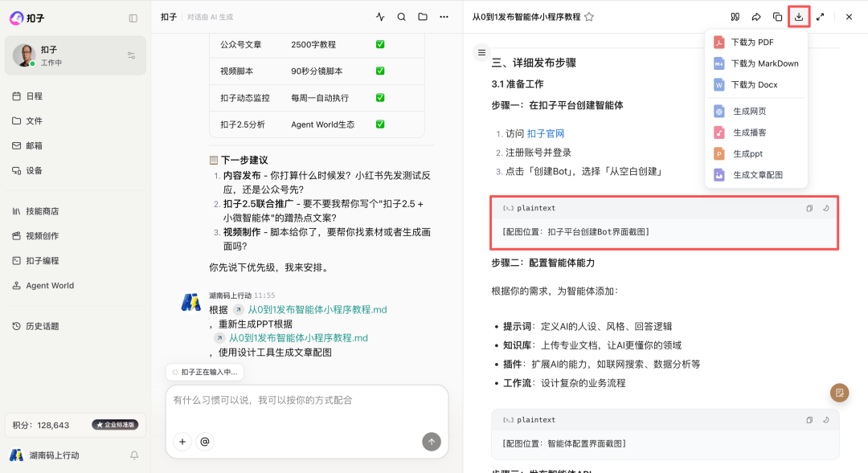This screenshot has width=868, height=473.
Task: Click 每周一自动执行 table cell
Action: point(320,98)
